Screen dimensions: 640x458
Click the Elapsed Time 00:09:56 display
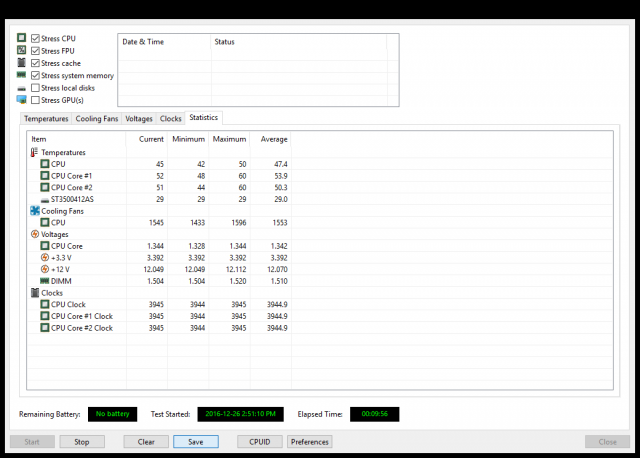(375, 414)
